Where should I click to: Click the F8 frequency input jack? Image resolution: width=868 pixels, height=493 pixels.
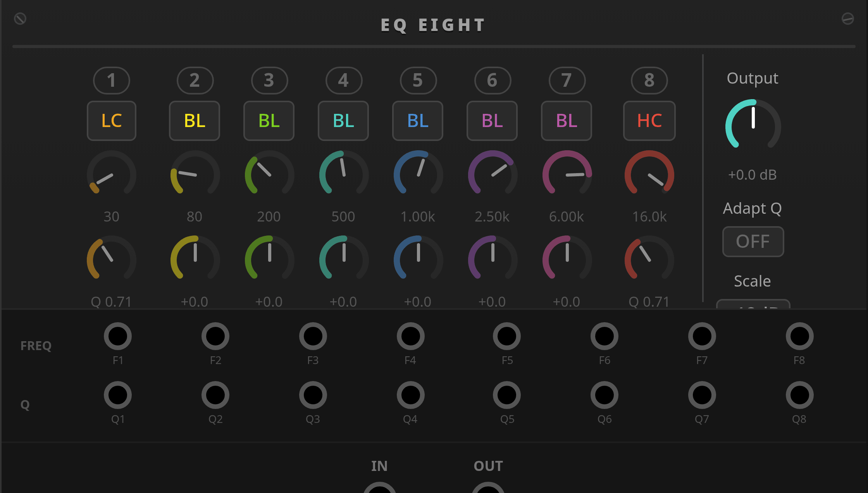[x=799, y=336]
